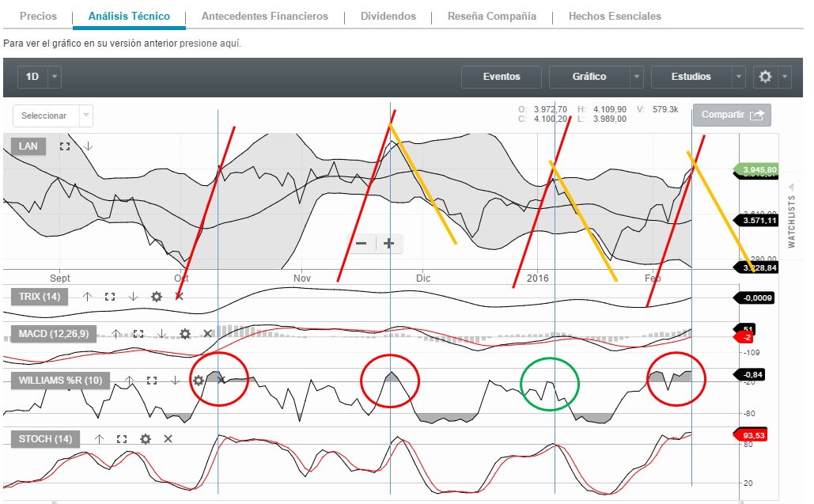This screenshot has height=504, width=814.
Task: Expand the 1D interval dropdown arrow
Action: click(x=55, y=77)
